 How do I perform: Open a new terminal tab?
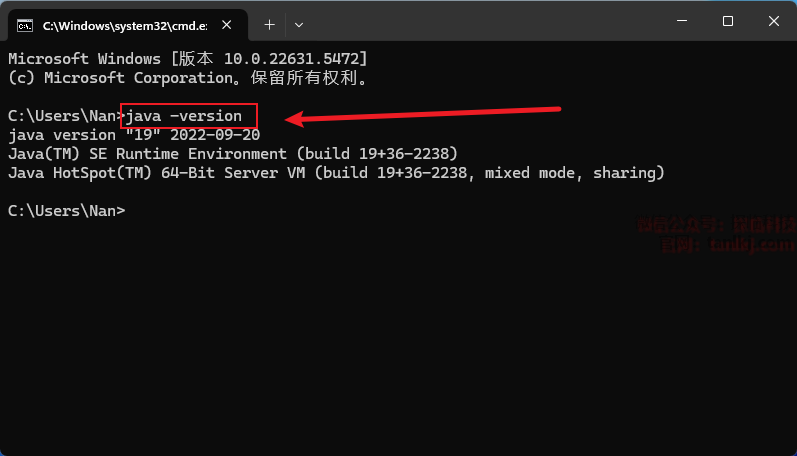[x=269, y=23]
